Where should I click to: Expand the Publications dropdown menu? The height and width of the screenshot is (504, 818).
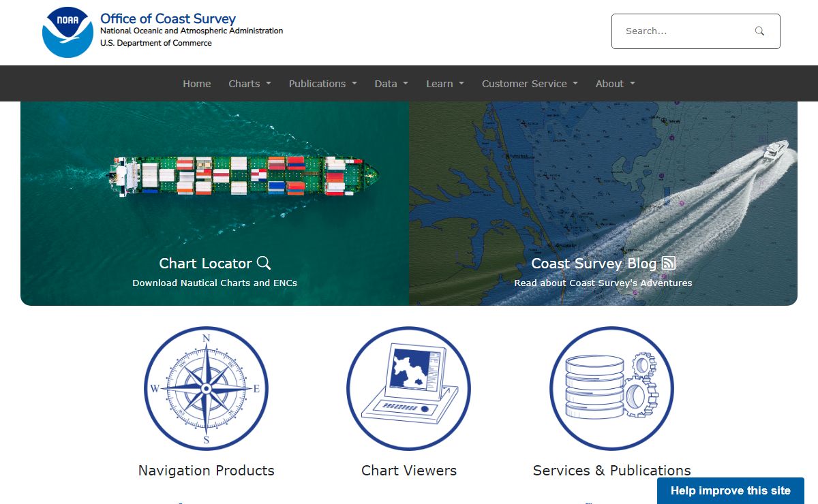[x=322, y=84]
